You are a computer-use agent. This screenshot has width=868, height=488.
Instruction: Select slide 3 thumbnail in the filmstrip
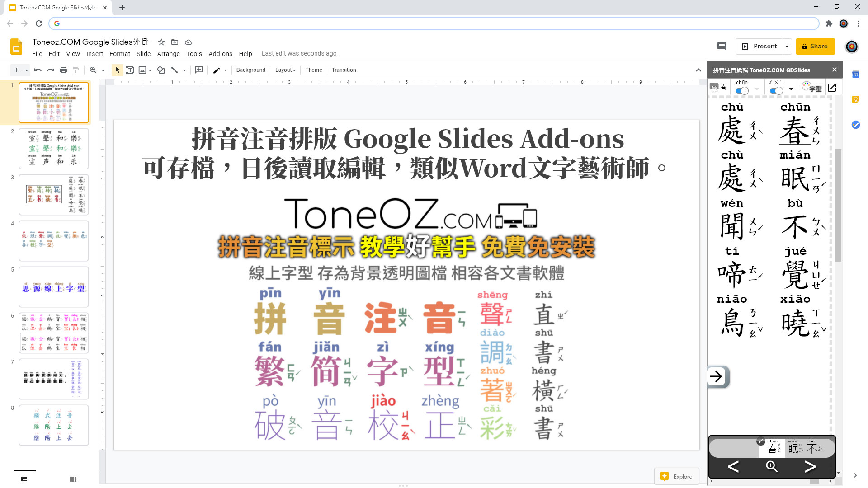(x=53, y=194)
